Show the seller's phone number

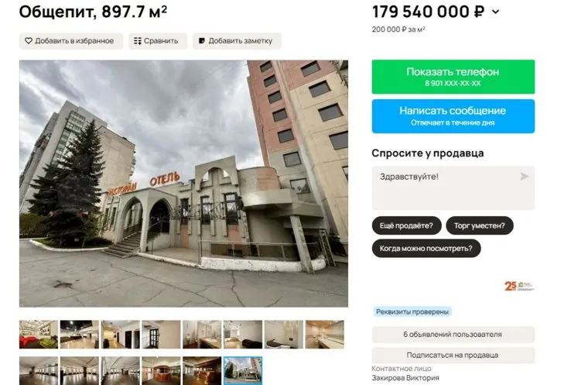453,77
